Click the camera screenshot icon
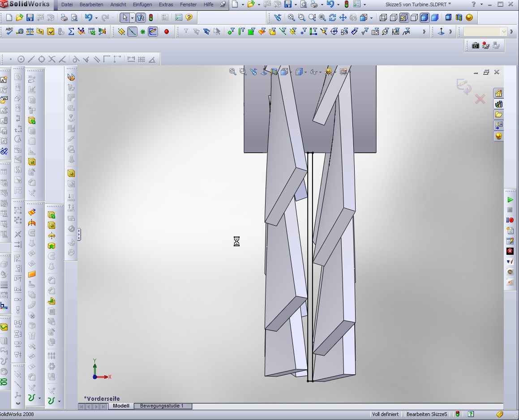 tap(475, 45)
